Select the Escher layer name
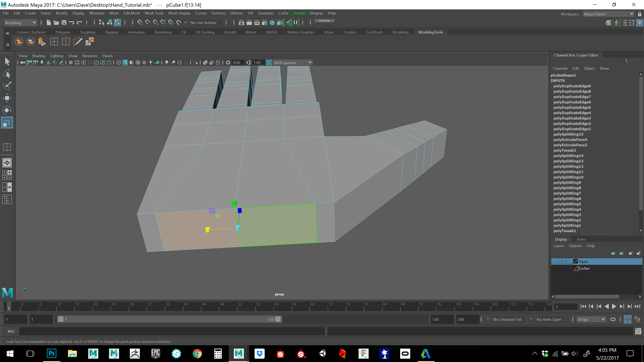Screen dimensions: 644x362 [584, 268]
